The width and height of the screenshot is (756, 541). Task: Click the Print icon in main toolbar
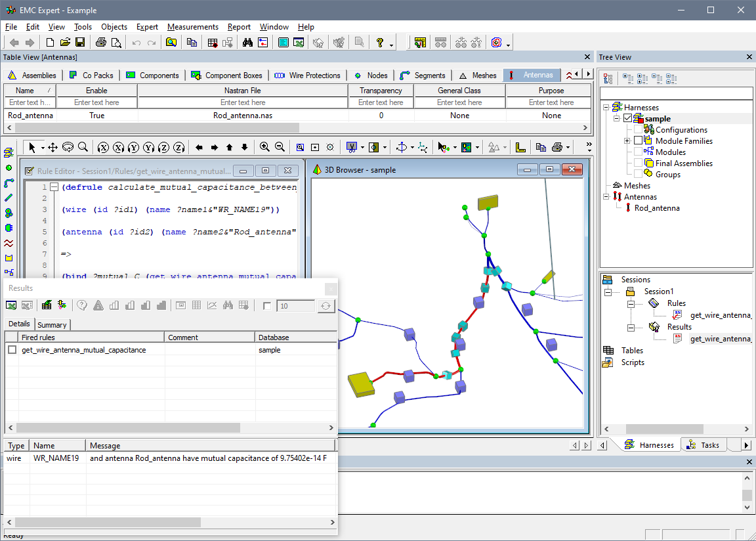[100, 43]
